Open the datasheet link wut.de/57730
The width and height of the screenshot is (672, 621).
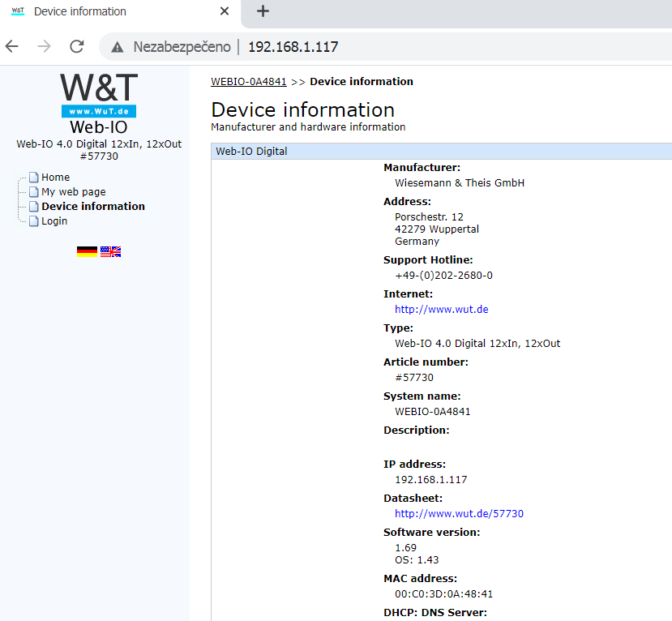pyautogui.click(x=459, y=513)
